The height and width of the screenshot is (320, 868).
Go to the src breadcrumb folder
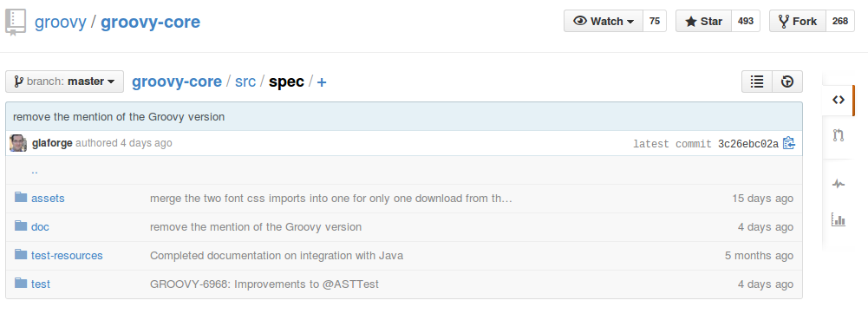coord(245,82)
